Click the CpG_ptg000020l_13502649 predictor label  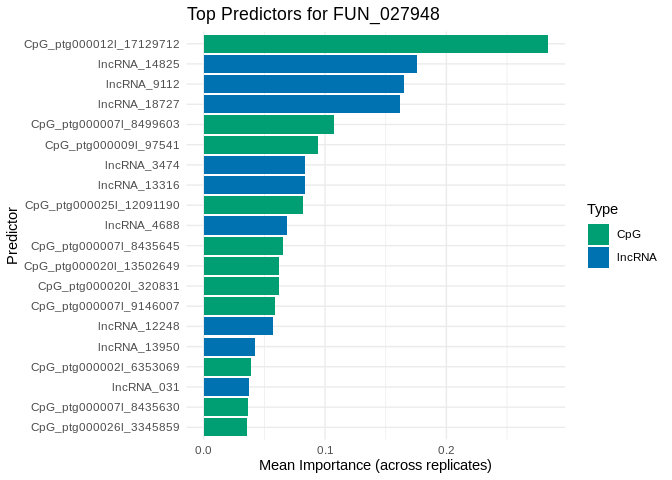102,266
